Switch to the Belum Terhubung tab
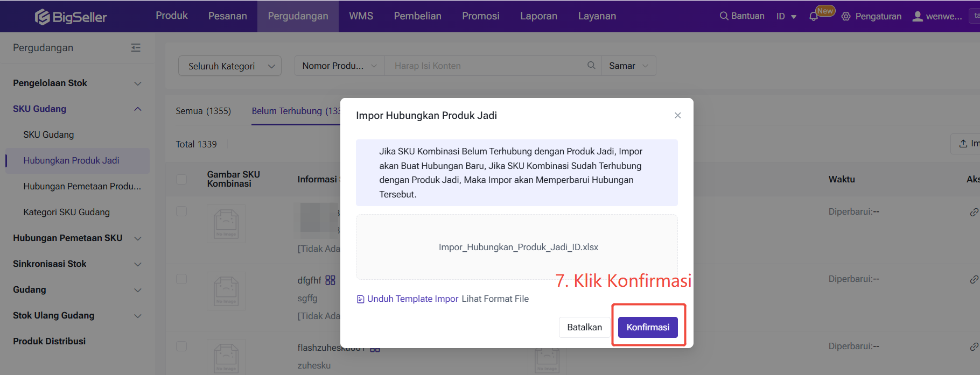The image size is (980, 375). tap(296, 111)
